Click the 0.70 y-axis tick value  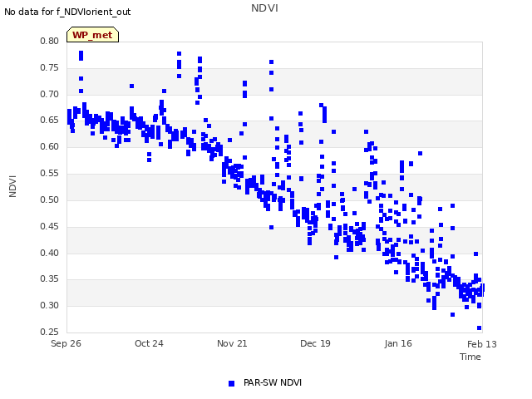click(x=50, y=94)
